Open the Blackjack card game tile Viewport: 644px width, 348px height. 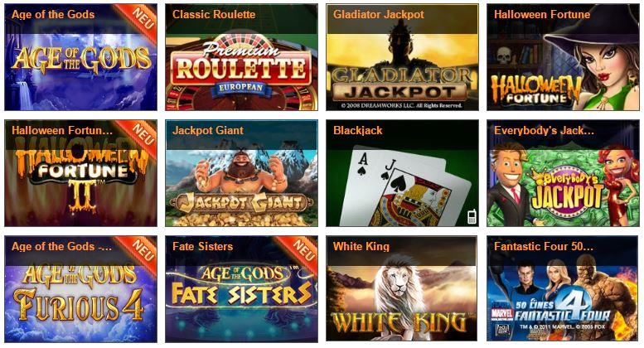pos(403,173)
